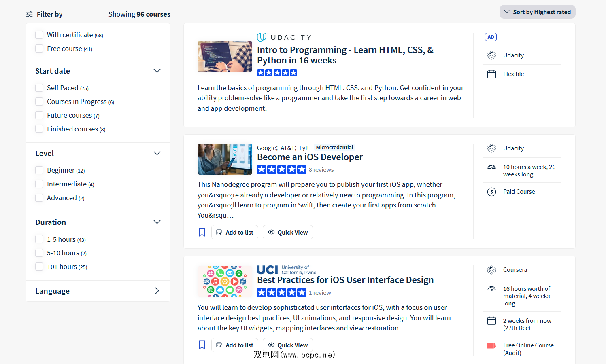Screen dimensions: 606x364
Task: Enable the With certificate filter
Action: point(39,35)
